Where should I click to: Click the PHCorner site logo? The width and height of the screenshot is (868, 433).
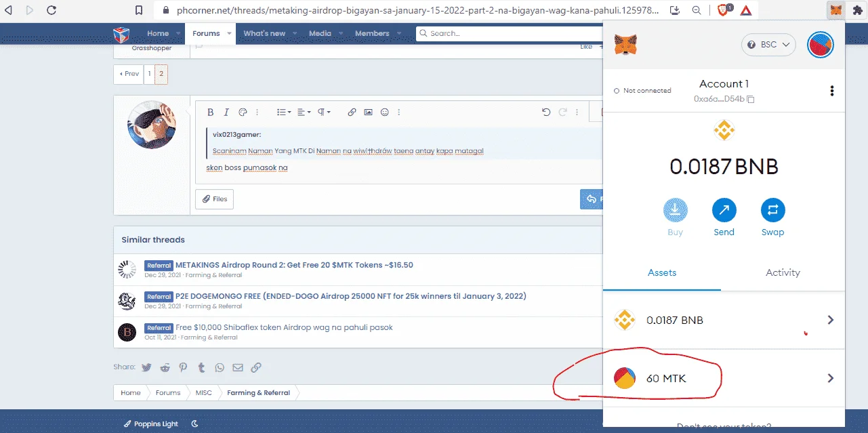(121, 34)
